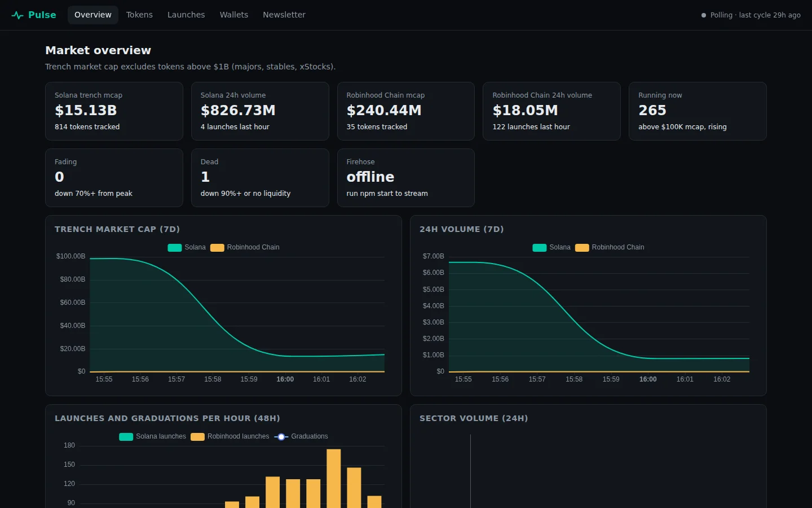Click '35 tokens tracked' text

pyautogui.click(x=377, y=127)
